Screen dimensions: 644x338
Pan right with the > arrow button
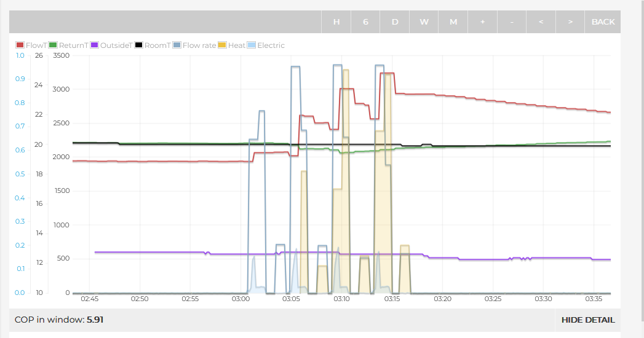click(x=570, y=22)
